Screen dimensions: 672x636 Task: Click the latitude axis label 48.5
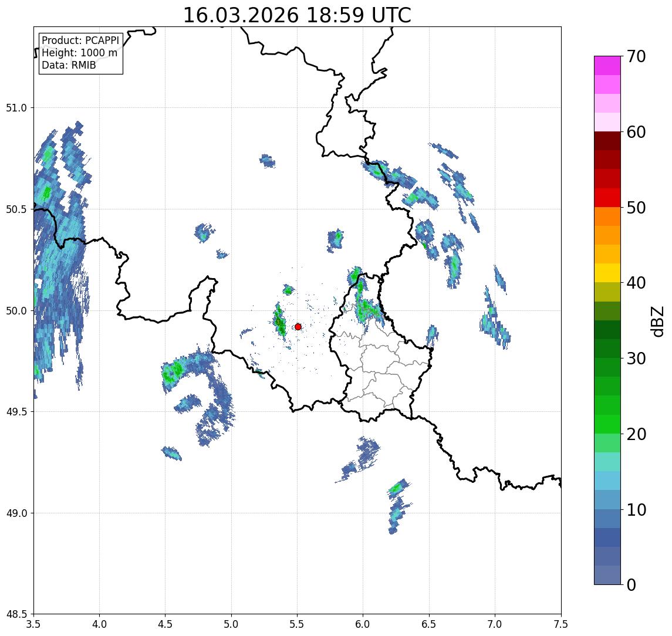16,614
